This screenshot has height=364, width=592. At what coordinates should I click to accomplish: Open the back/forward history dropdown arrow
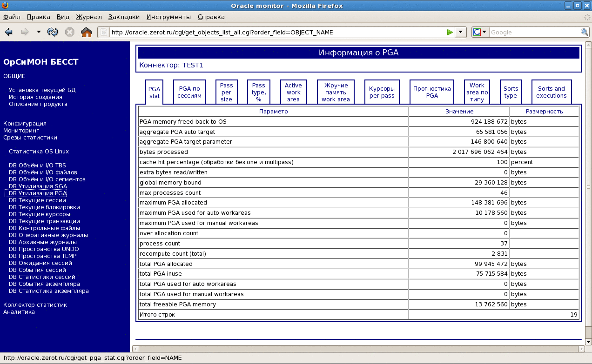pos(39,32)
